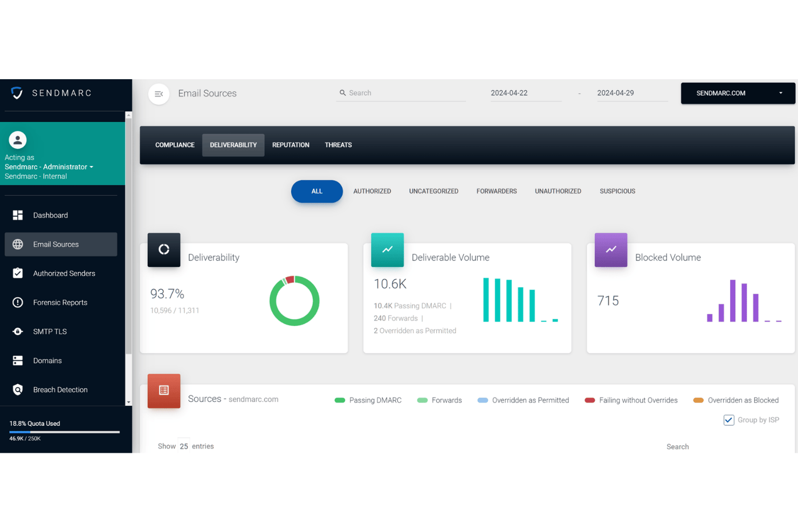Viewport: 798px width, 532px height.
Task: Switch to the Compliance tab
Action: (175, 145)
